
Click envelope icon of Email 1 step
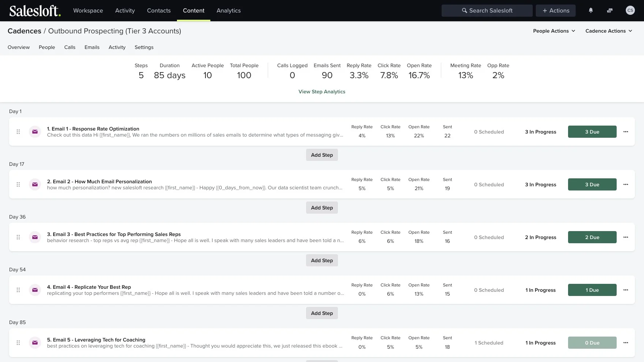point(35,132)
